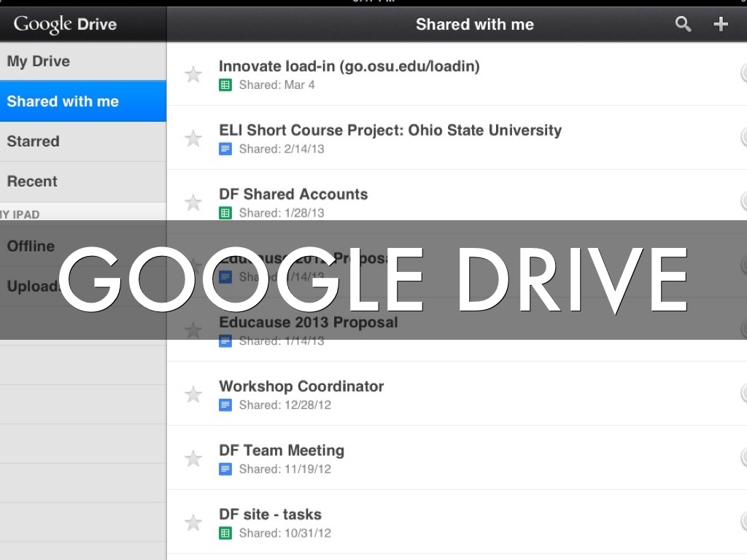Star the DF Team Meeting document
Viewport: 747px width, 560px height.
[x=193, y=459]
